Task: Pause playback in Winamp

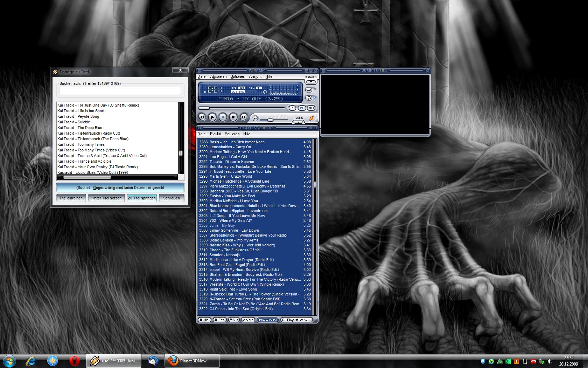Action: 223,117
